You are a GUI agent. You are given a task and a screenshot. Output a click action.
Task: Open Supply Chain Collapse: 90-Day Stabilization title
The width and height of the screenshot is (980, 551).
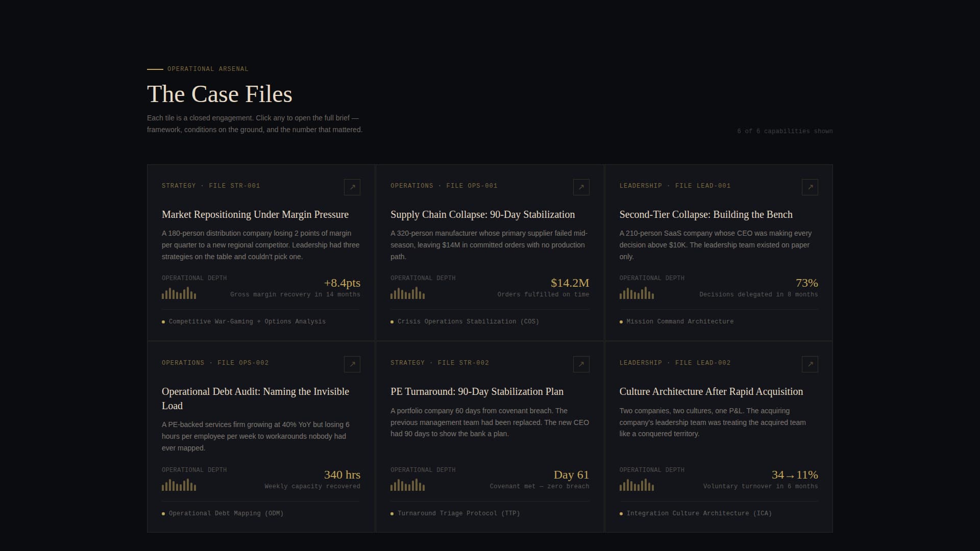pos(482,215)
